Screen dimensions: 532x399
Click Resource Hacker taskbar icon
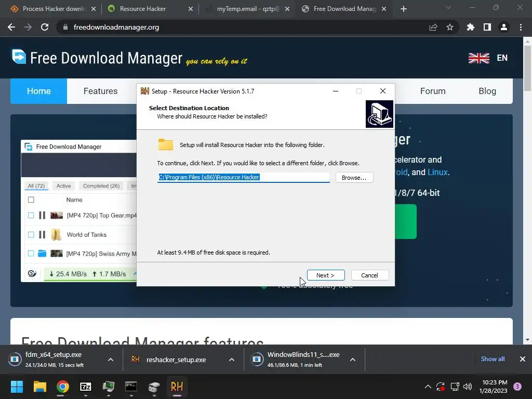tap(177, 387)
